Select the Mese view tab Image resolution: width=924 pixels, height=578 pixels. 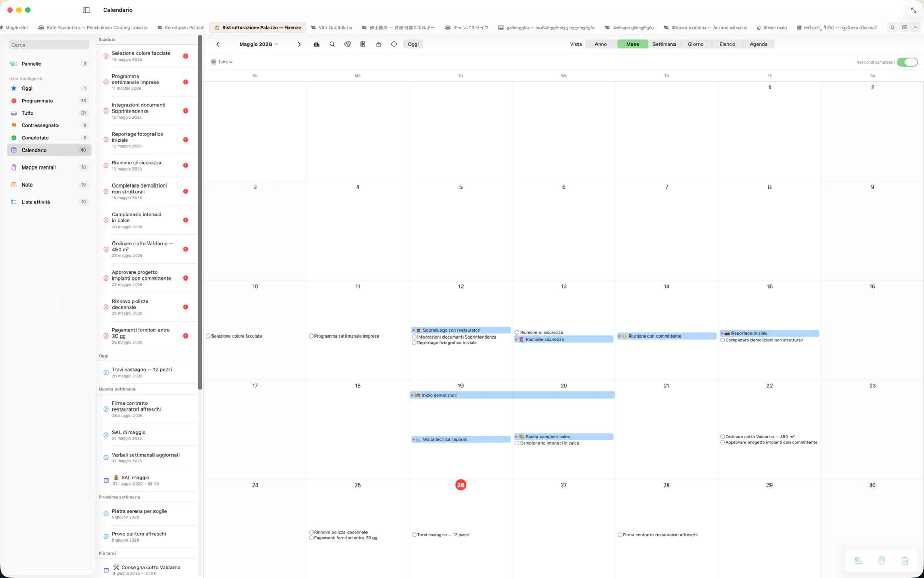point(632,44)
